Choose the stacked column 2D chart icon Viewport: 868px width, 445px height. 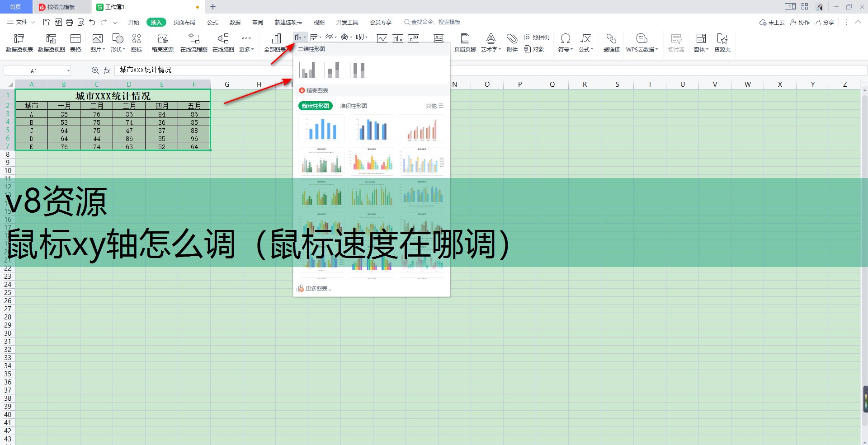(x=333, y=70)
